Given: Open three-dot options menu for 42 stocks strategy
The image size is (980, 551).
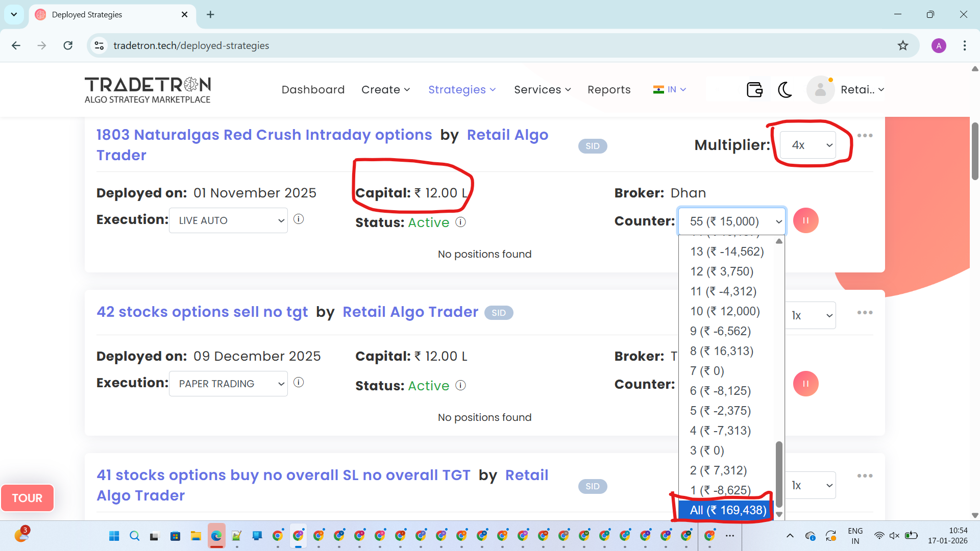Looking at the screenshot, I should [x=866, y=312].
